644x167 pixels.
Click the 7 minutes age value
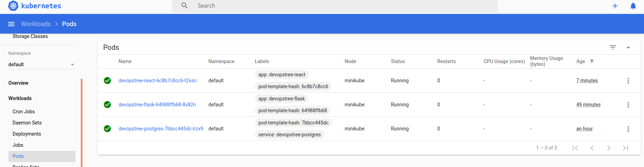coord(587,81)
